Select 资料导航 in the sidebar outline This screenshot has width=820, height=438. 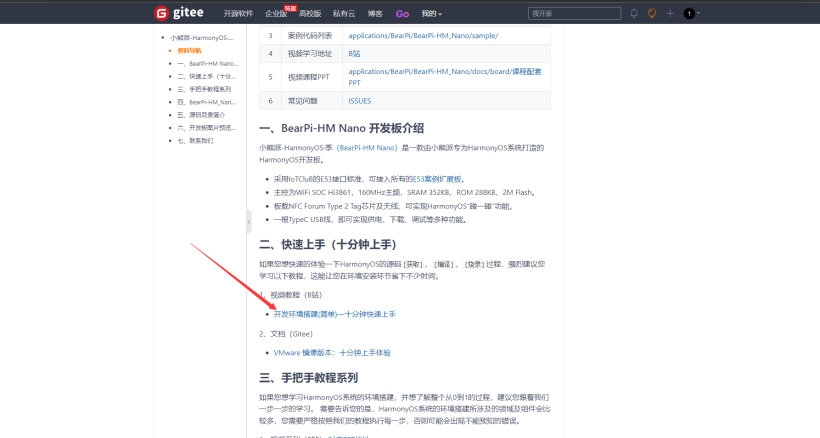189,50
